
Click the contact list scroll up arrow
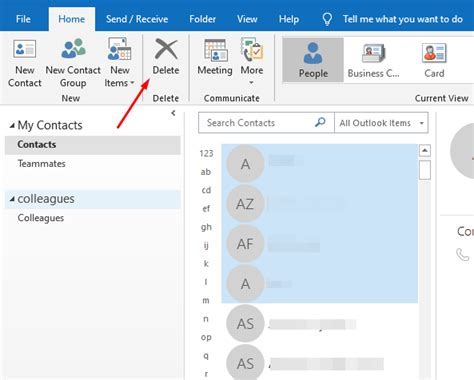tap(425, 150)
